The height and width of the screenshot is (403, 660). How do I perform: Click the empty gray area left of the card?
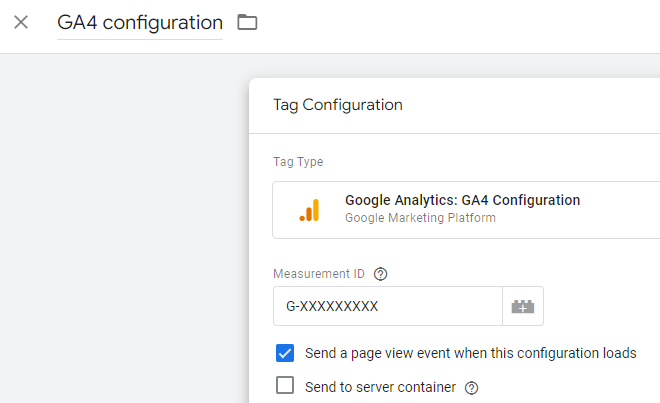click(x=124, y=227)
